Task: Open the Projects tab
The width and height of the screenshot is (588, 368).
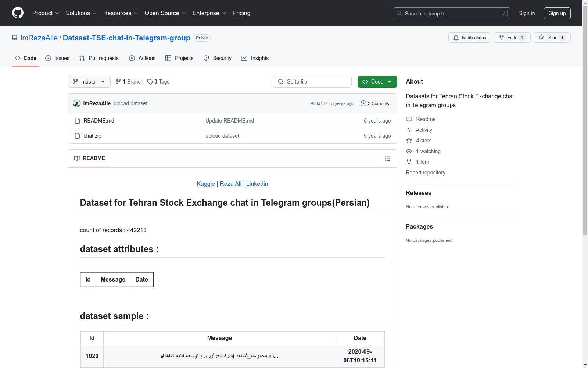Action: pyautogui.click(x=179, y=58)
